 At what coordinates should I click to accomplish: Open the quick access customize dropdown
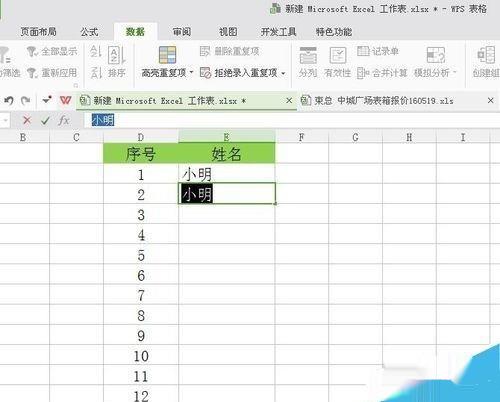[x=46, y=100]
